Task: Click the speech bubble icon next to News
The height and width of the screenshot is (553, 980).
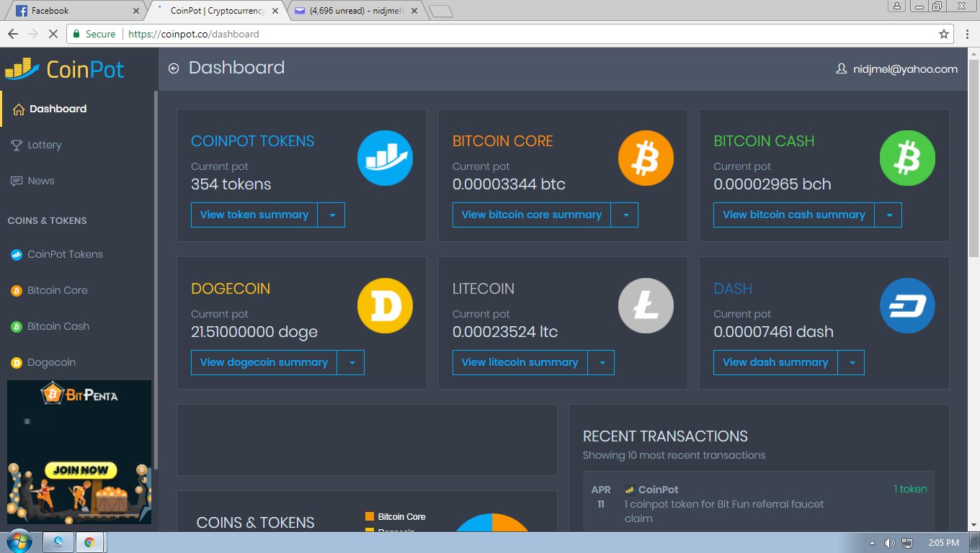Action: (17, 181)
